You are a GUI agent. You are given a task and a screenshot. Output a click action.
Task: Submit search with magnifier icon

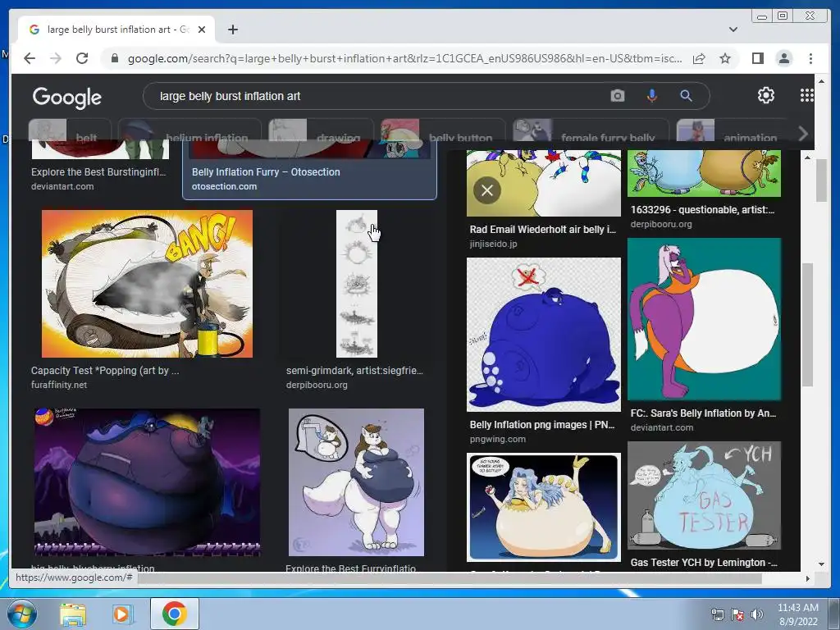click(x=687, y=96)
